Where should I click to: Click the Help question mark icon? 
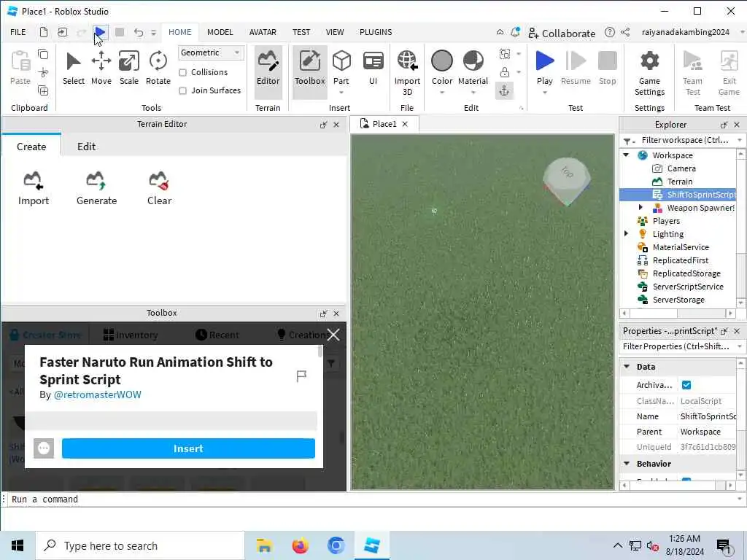[x=609, y=32]
